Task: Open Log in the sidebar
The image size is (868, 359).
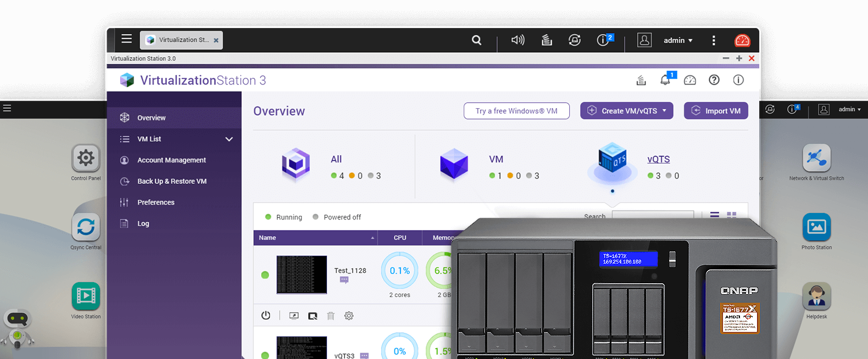Action: click(174, 223)
